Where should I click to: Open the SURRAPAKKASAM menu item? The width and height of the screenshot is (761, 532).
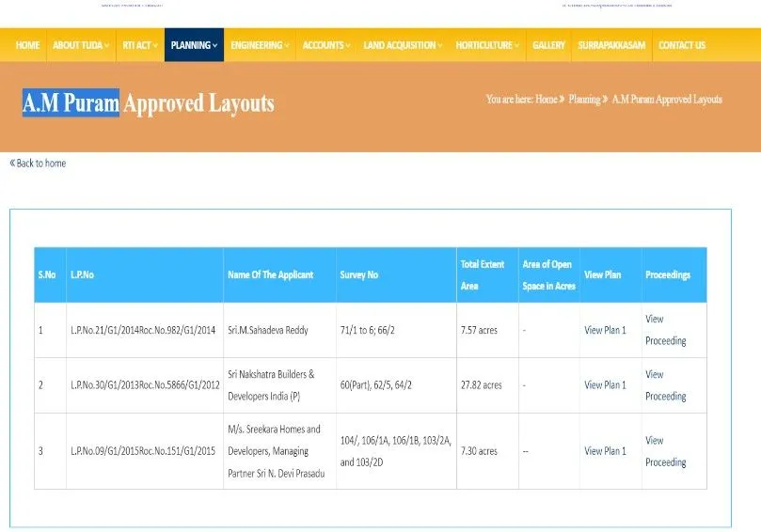point(611,45)
